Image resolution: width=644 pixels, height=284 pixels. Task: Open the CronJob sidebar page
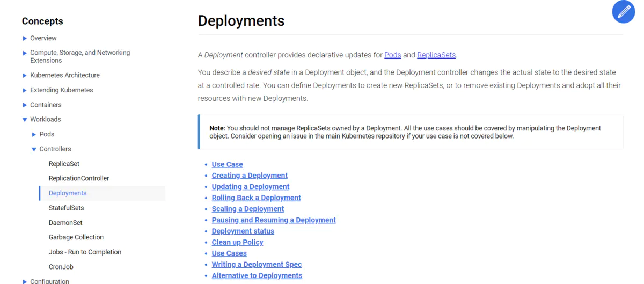[61, 267]
